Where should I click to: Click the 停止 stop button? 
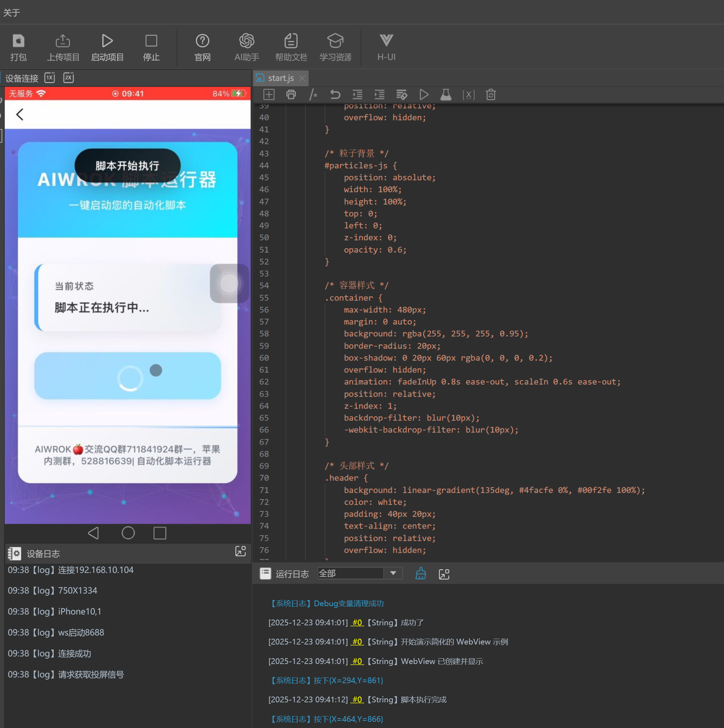pyautogui.click(x=151, y=47)
